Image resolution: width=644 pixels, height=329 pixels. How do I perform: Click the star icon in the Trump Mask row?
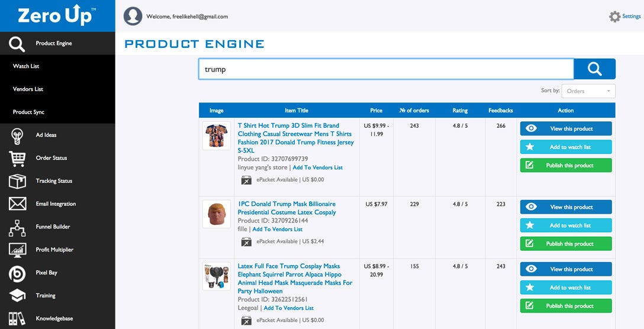point(530,225)
